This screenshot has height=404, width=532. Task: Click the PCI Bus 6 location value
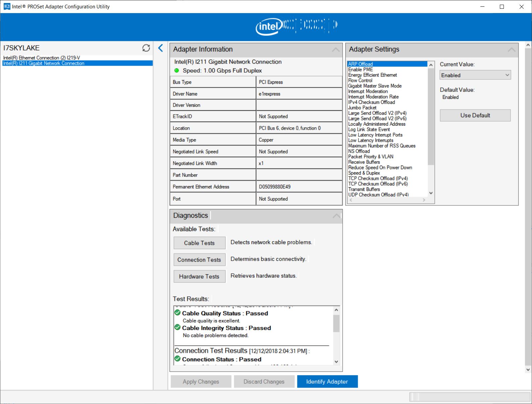pos(290,128)
